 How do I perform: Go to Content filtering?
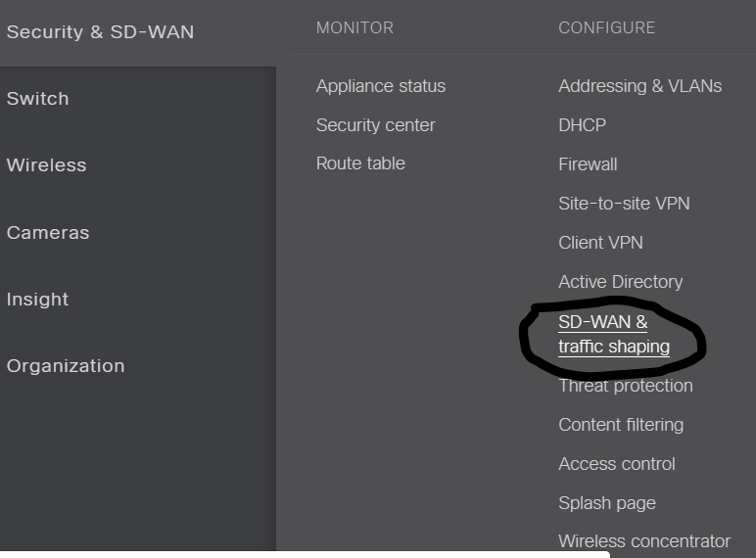coord(621,425)
